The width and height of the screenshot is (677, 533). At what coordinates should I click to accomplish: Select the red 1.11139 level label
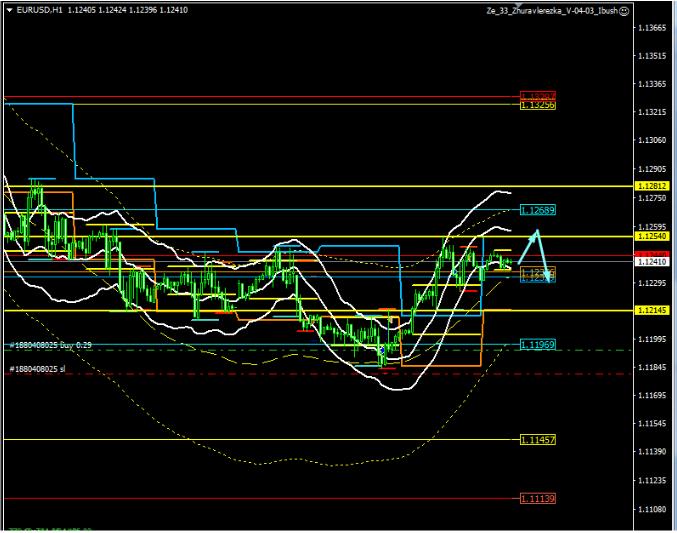click(538, 498)
